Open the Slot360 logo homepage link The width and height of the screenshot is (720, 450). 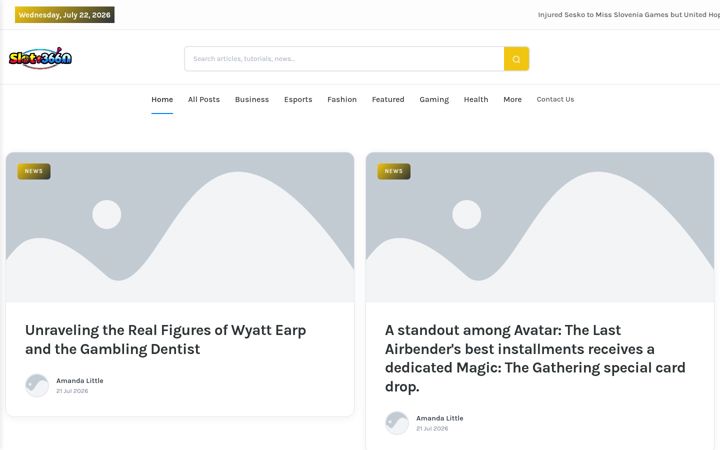point(40,58)
